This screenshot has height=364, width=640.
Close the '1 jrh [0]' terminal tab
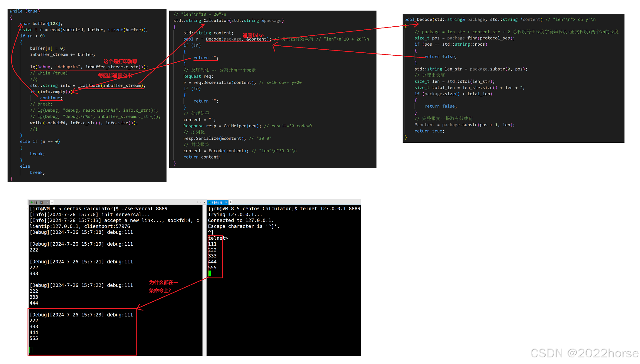48,202
